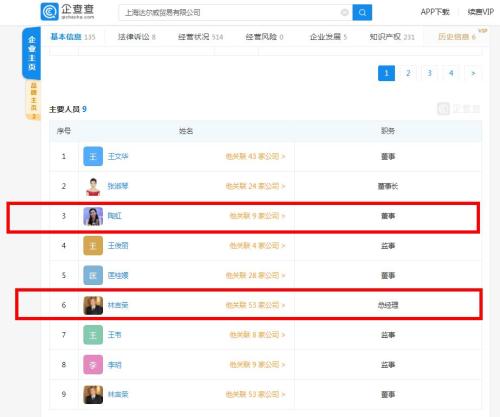500x417 pixels.
Task: Click the blue-gray avatar in row 5
Action: 93,275
